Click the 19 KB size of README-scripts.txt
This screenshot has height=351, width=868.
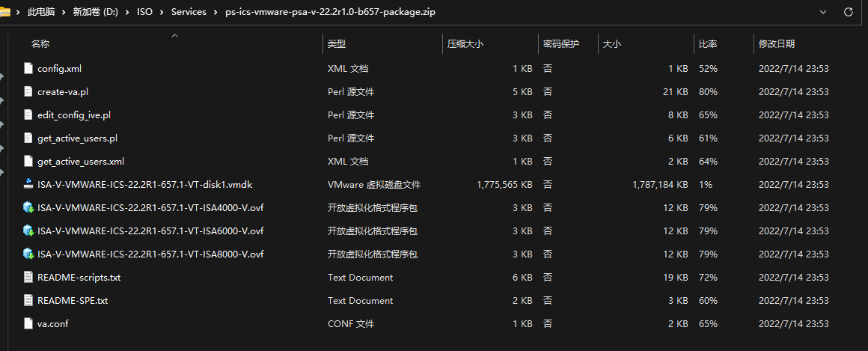(x=676, y=278)
